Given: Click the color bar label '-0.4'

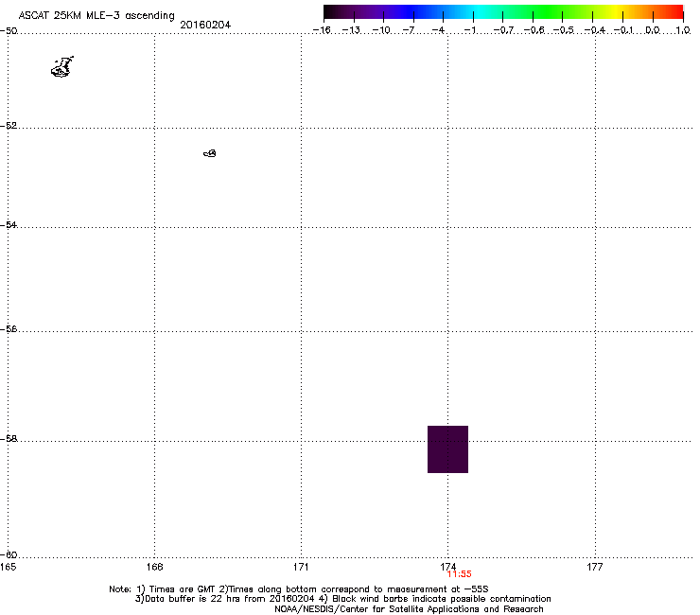Looking at the screenshot, I should (x=595, y=30).
